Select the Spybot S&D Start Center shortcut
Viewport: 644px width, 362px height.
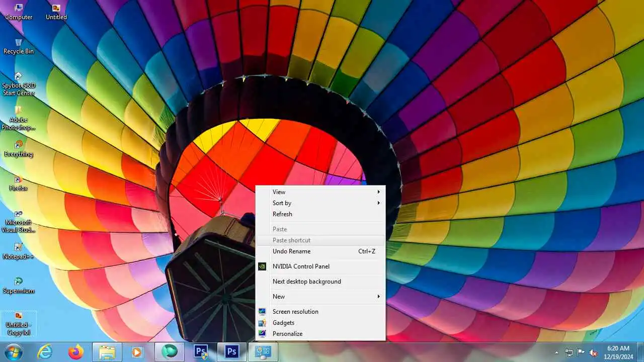coord(19,83)
